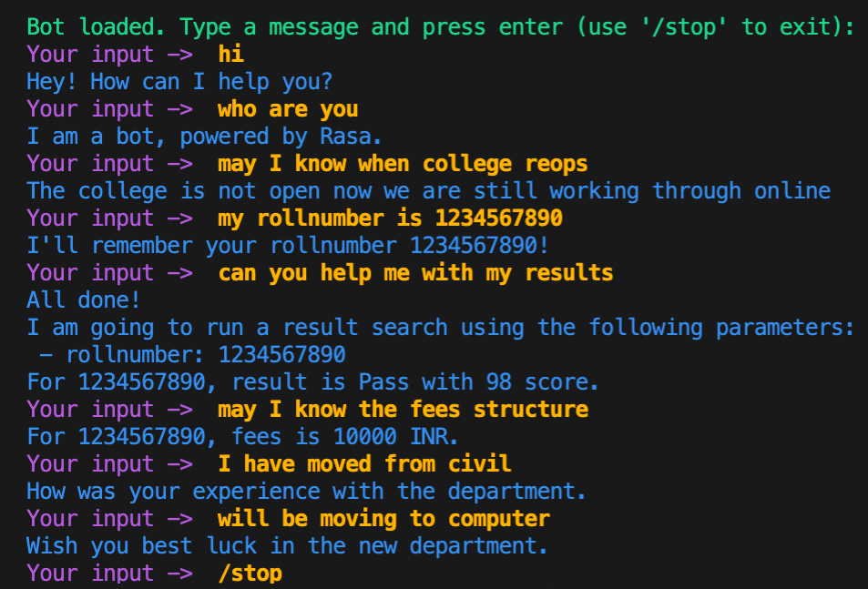Click the 'All done!' output line
This screenshot has width=868, height=589.
tap(85, 300)
